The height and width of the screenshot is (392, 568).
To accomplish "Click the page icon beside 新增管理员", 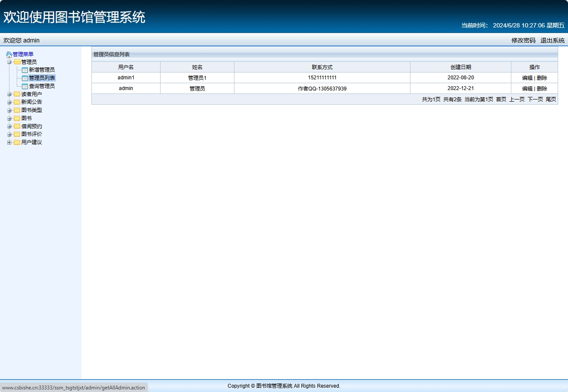I will [25, 70].
